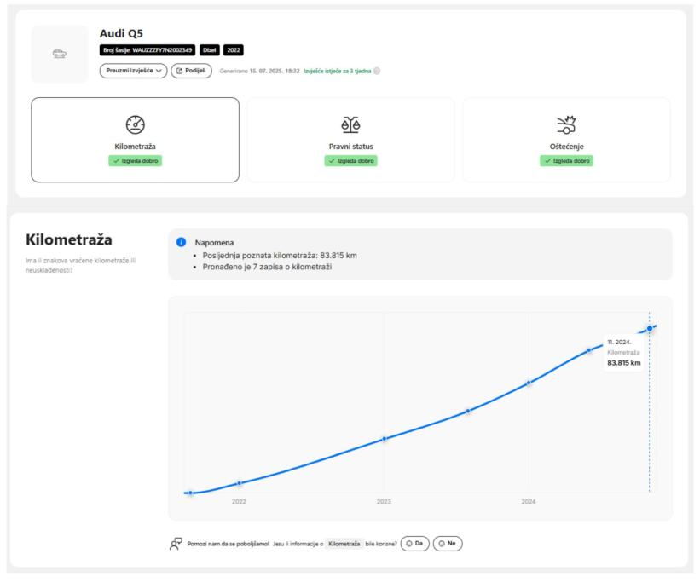This screenshot has width=700, height=588.
Task: Answer Ne to the feedback question
Action: coord(448,543)
